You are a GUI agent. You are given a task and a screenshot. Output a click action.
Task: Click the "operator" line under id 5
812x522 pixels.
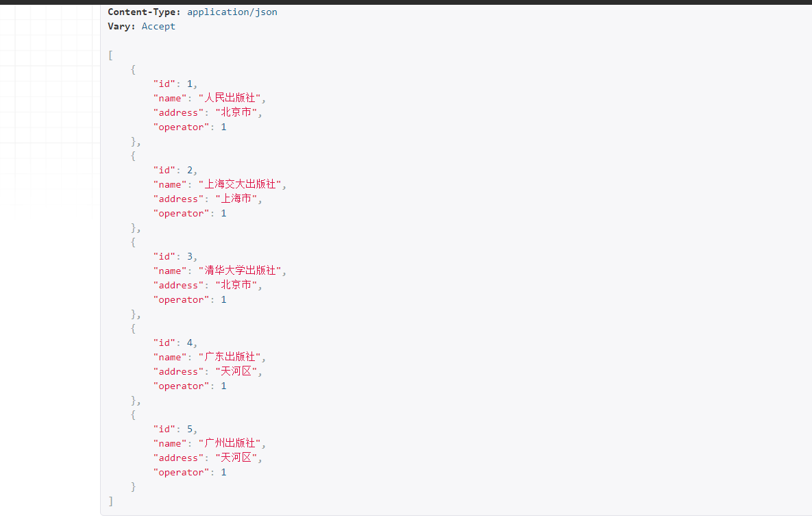(x=190, y=473)
